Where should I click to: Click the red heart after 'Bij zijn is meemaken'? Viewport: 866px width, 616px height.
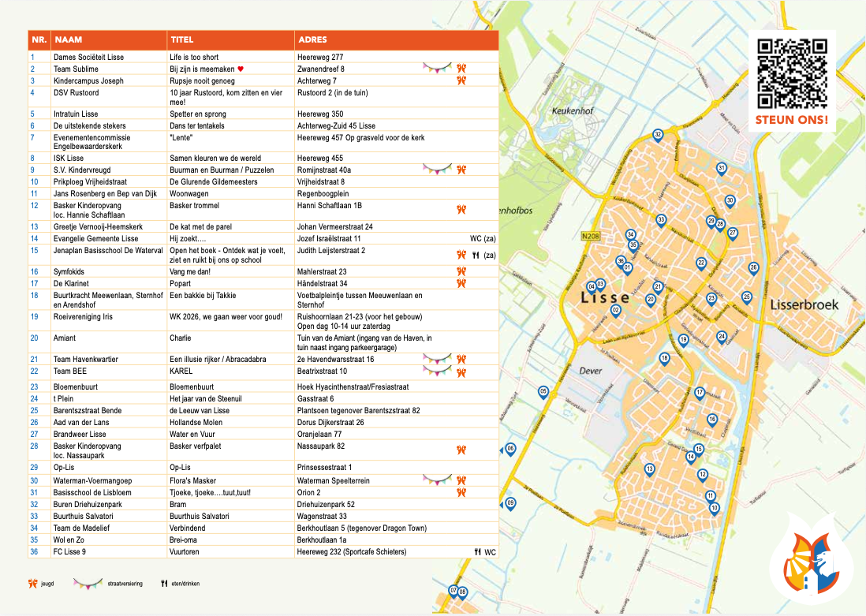click(241, 69)
